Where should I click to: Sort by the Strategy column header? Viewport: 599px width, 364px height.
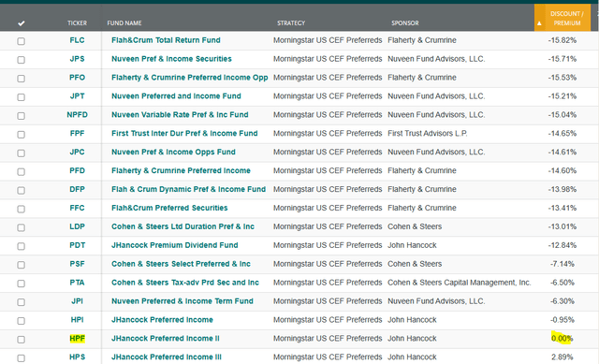(x=291, y=22)
